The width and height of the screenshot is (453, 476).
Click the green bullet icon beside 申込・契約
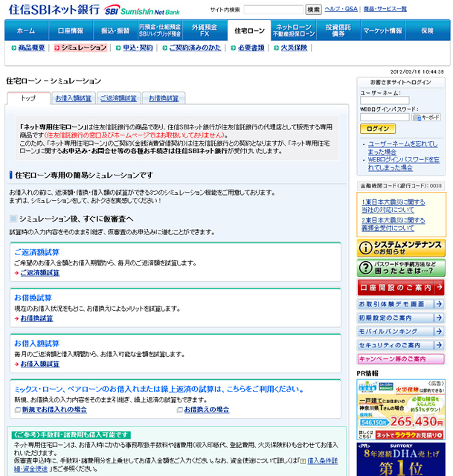tap(118, 48)
